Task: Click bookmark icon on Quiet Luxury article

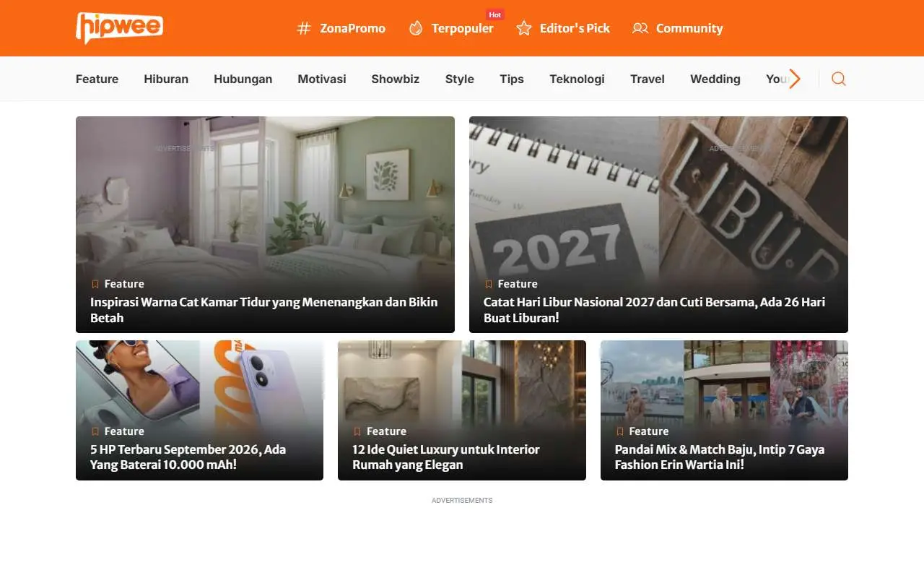Action: pyautogui.click(x=357, y=431)
